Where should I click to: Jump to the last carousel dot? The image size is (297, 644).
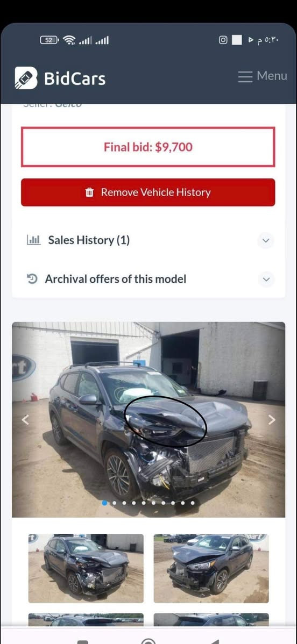tap(193, 503)
